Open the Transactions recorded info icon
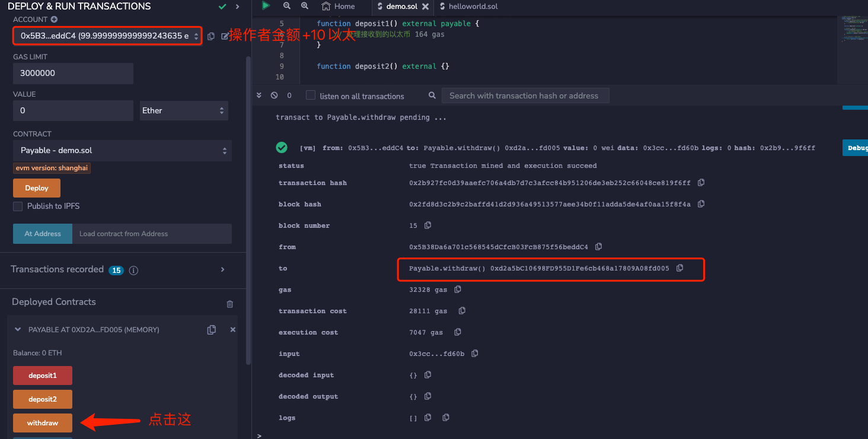 point(133,270)
